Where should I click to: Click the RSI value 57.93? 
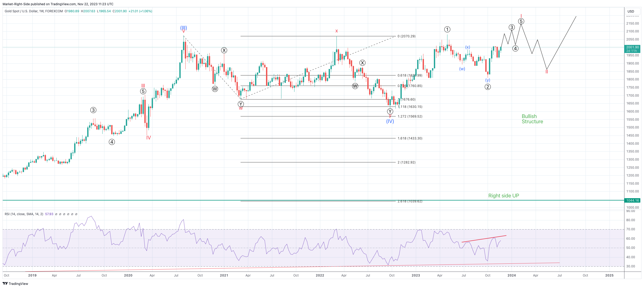tap(49, 214)
